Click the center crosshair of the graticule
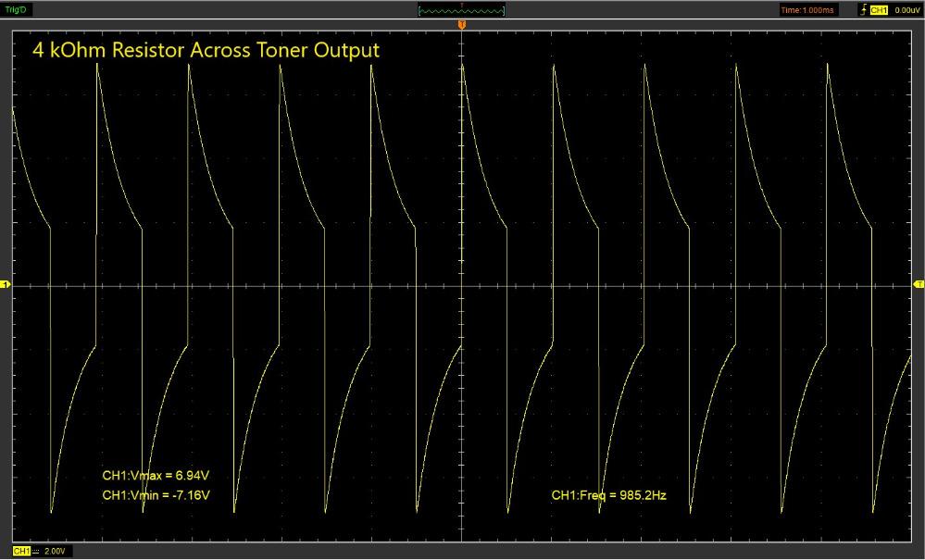925x560 pixels. [x=461, y=285]
